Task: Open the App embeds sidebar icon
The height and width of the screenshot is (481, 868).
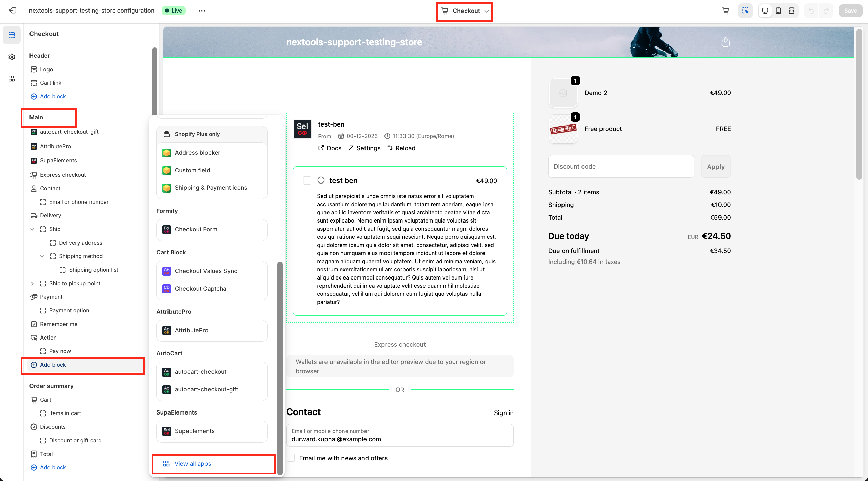Action: pyautogui.click(x=12, y=79)
